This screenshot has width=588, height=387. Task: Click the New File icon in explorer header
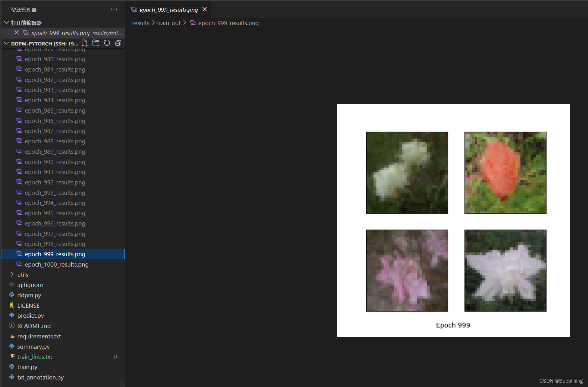(85, 43)
